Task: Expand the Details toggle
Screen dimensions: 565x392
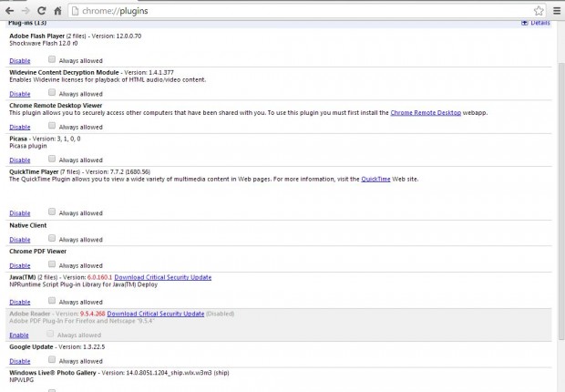Action: (536, 23)
